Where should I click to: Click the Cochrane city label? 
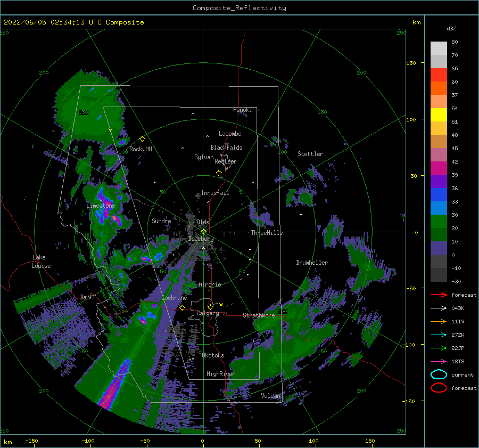click(174, 298)
